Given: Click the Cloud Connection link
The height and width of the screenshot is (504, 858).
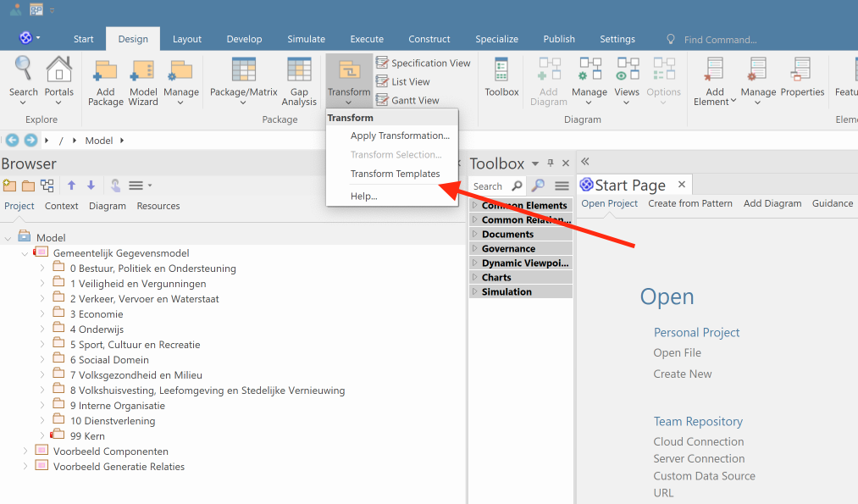Looking at the screenshot, I should click(x=698, y=441).
